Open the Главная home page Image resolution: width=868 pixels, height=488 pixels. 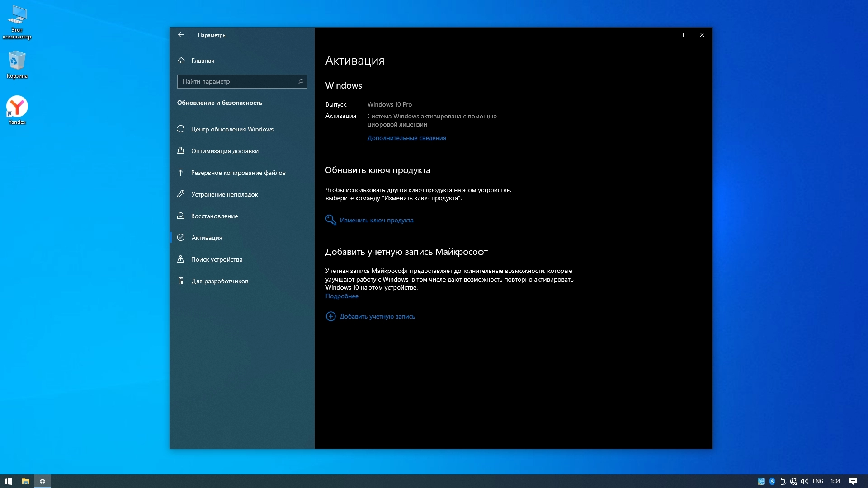pos(203,61)
